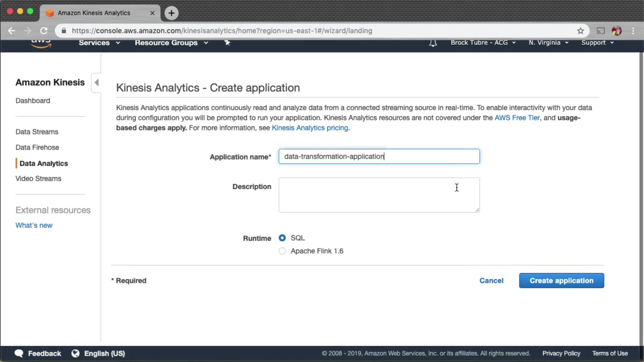
Task: Bookmark this page with star icon
Action: [x=581, y=31]
